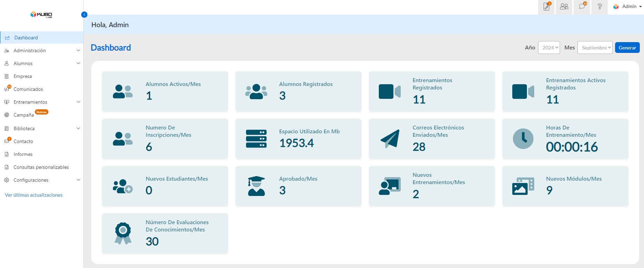Expand the Entrenamientos sidebar section
This screenshot has height=268, width=644.
click(x=78, y=102)
